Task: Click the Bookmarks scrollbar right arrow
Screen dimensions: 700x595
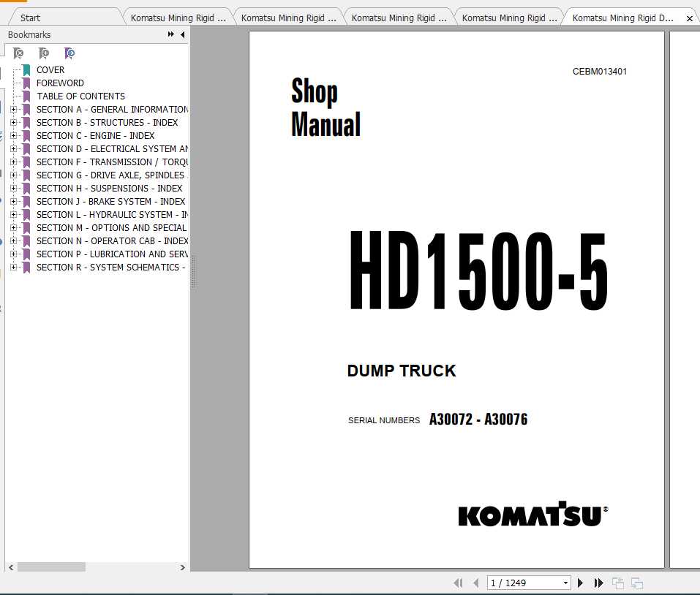Action: pyautogui.click(x=182, y=567)
